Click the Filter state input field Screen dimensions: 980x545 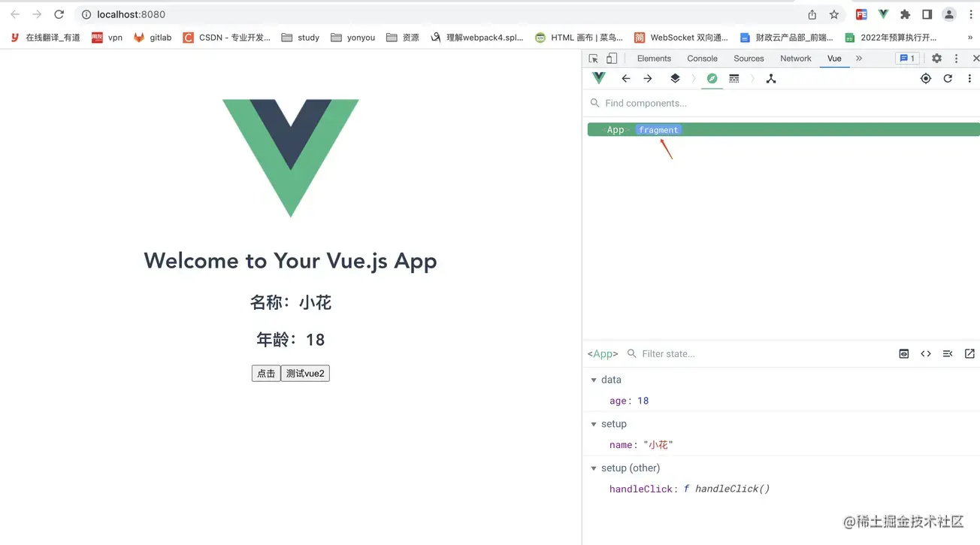tap(759, 353)
